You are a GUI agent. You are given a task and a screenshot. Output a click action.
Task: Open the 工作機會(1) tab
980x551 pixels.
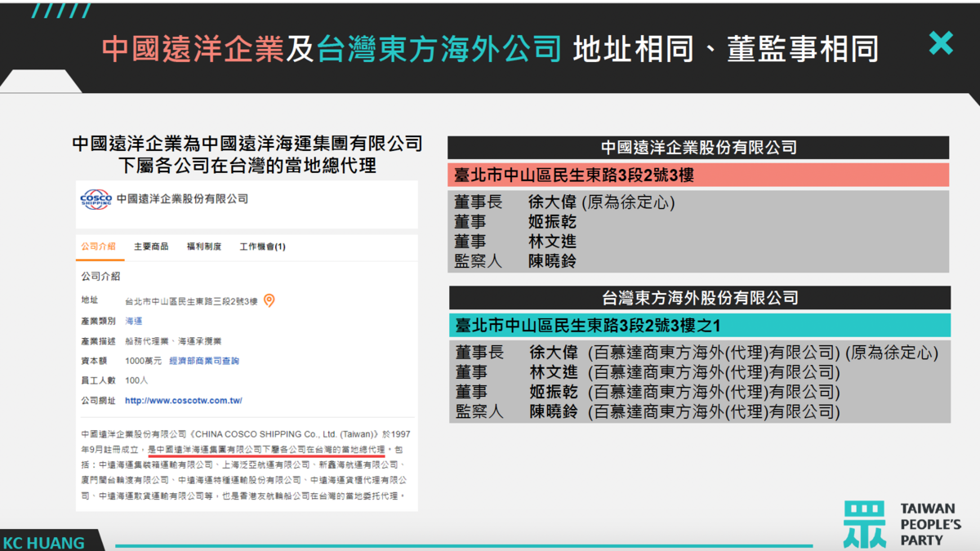(x=263, y=247)
